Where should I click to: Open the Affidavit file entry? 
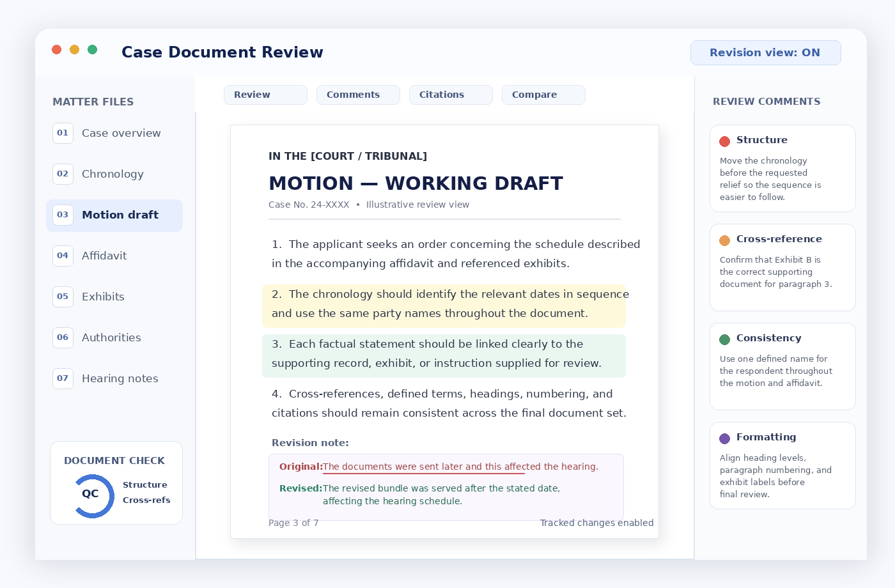[x=114, y=256]
